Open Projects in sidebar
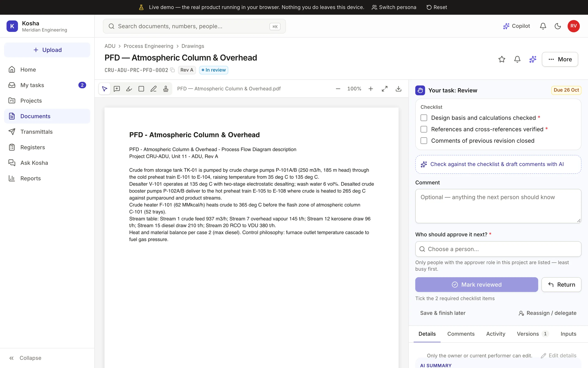 pos(47,101)
